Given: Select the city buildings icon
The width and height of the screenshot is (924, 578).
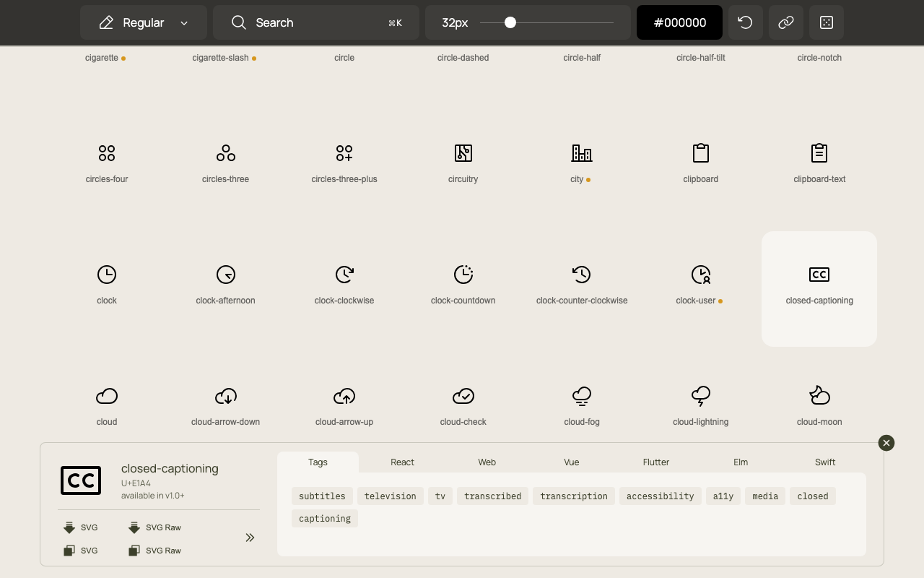Looking at the screenshot, I should point(582,153).
